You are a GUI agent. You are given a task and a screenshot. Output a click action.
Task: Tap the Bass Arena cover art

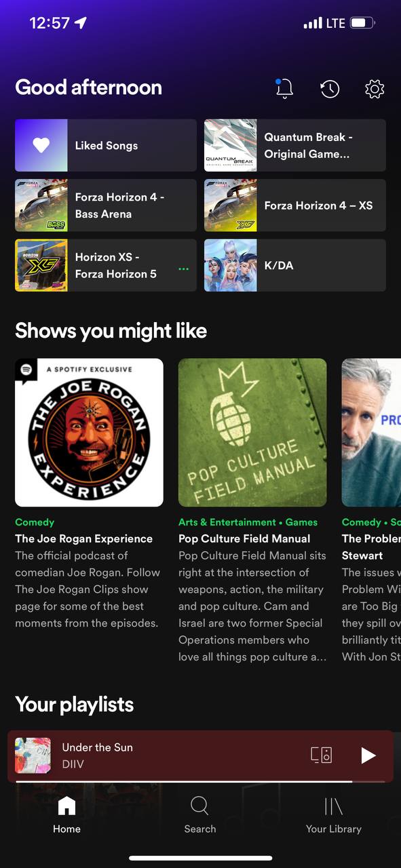[41, 205]
